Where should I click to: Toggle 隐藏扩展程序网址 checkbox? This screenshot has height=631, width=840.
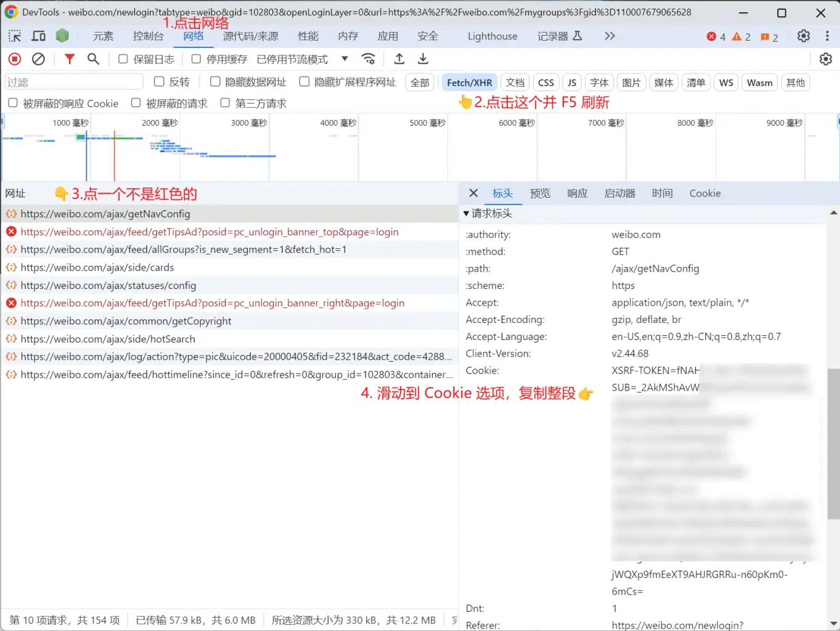(304, 81)
